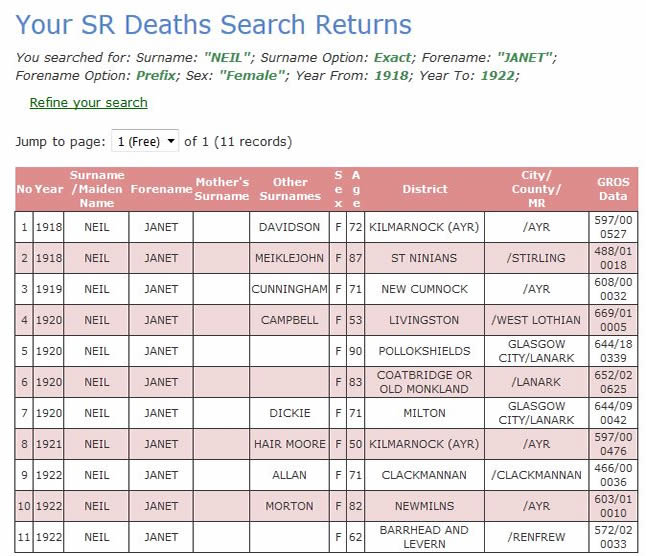Viewport: 646px width, 556px height.
Task: Open the Jump to page dropdown
Action: tap(145, 142)
